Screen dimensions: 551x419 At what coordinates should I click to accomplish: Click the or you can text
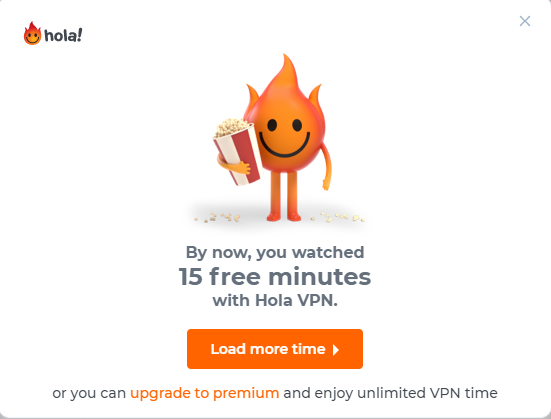pyautogui.click(x=89, y=393)
